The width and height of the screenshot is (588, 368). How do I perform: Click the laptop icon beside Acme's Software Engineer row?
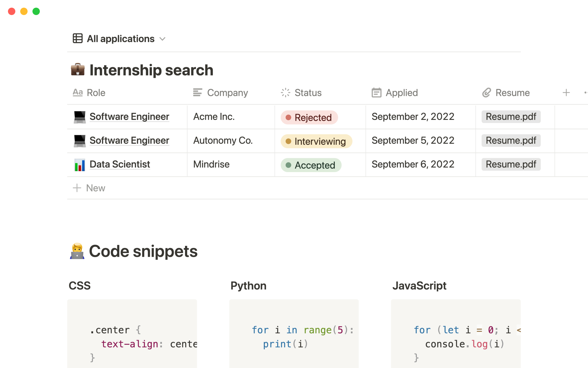click(x=79, y=117)
